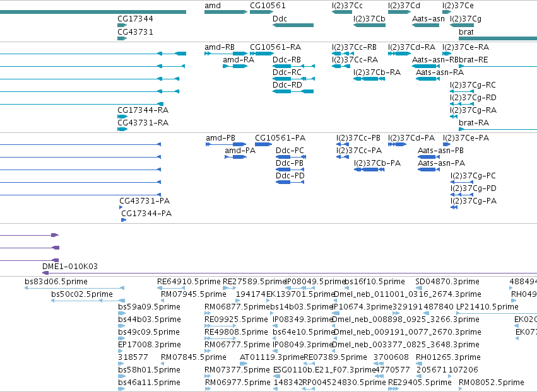Click the l(2)37Cg-RC transcript label
The image size is (537, 392).
[x=473, y=84]
